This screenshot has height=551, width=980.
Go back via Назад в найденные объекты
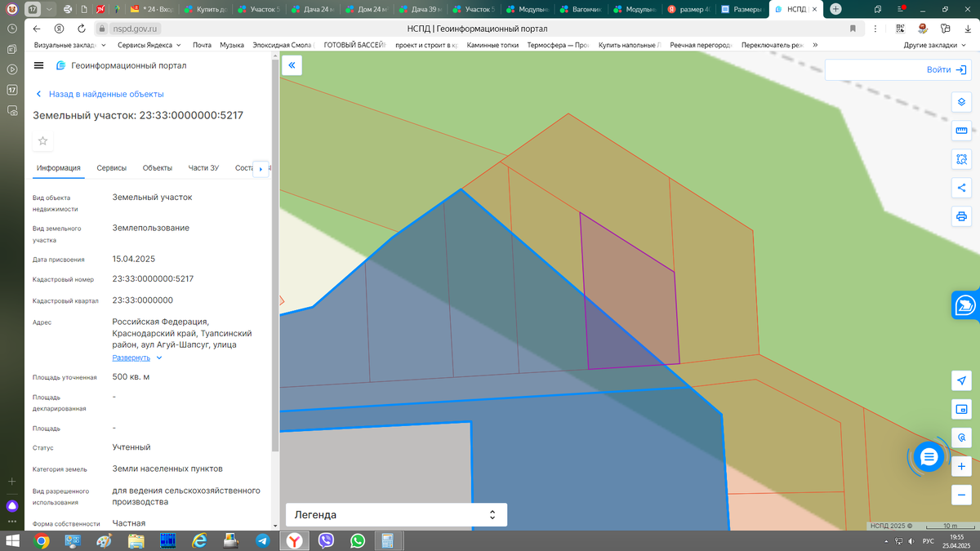tap(99, 95)
